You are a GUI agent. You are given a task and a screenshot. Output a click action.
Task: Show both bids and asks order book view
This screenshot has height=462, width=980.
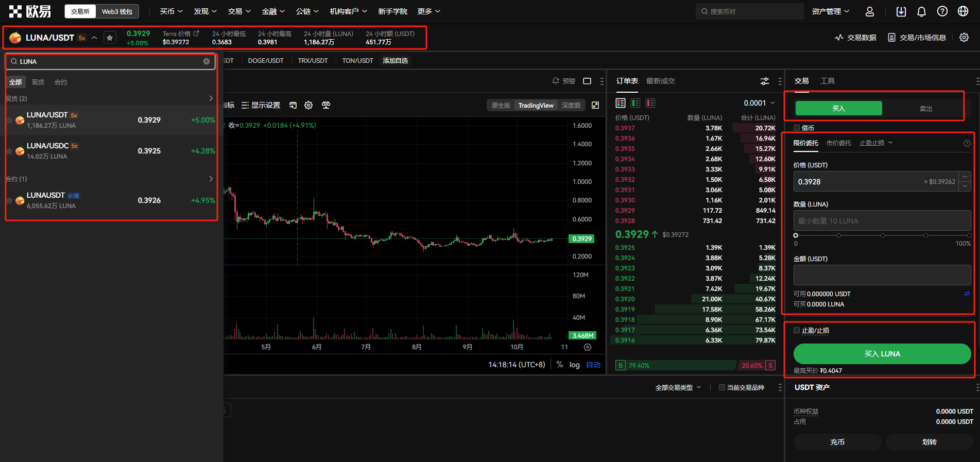point(621,103)
